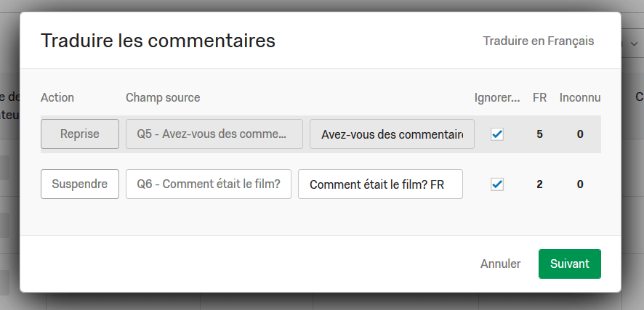Edit the 'Avez-vous des commentaire' name field
The height and width of the screenshot is (310, 644).
(392, 134)
